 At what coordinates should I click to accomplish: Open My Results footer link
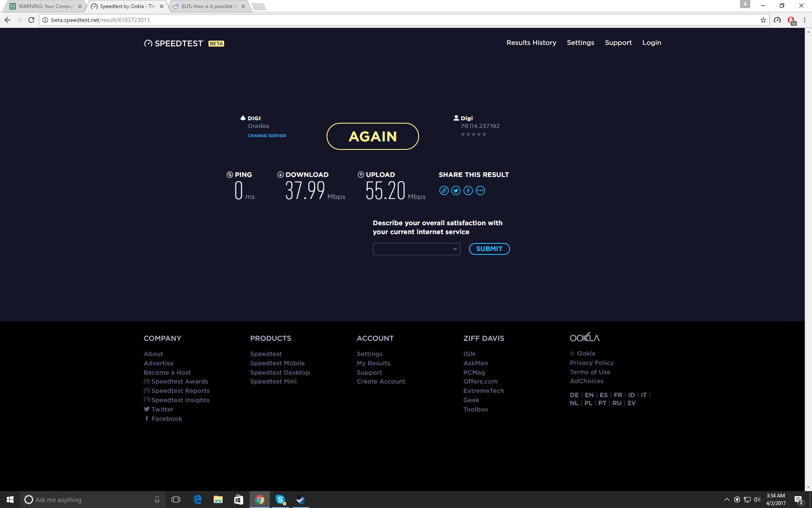click(x=373, y=363)
